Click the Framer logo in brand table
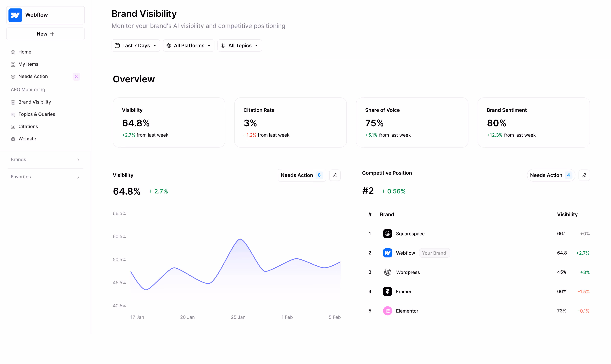The height and width of the screenshot is (364, 611). (388, 291)
